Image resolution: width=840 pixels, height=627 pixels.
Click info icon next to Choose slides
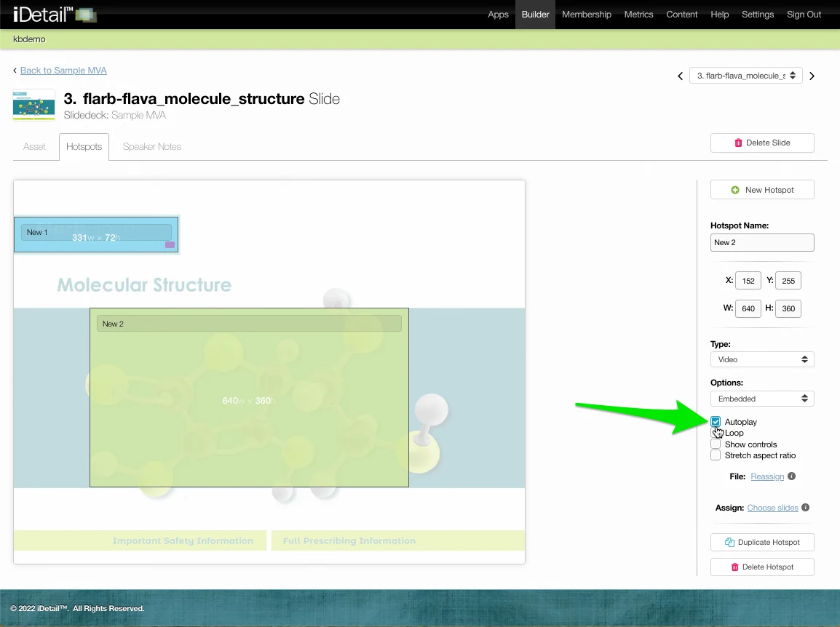(805, 507)
